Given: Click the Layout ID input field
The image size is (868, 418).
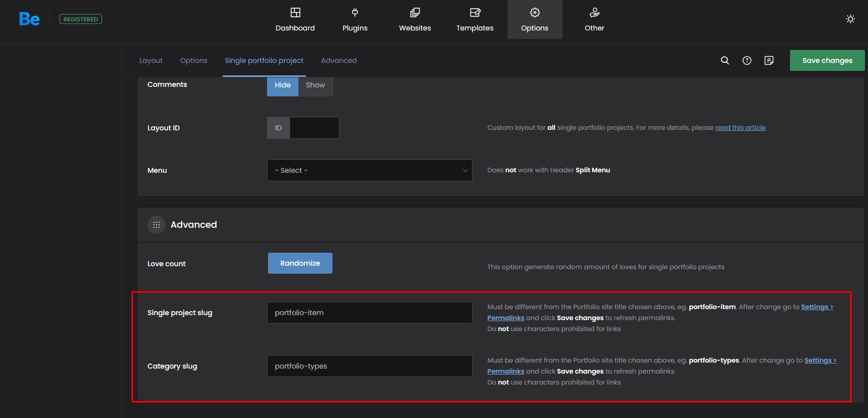Looking at the screenshot, I should 314,128.
